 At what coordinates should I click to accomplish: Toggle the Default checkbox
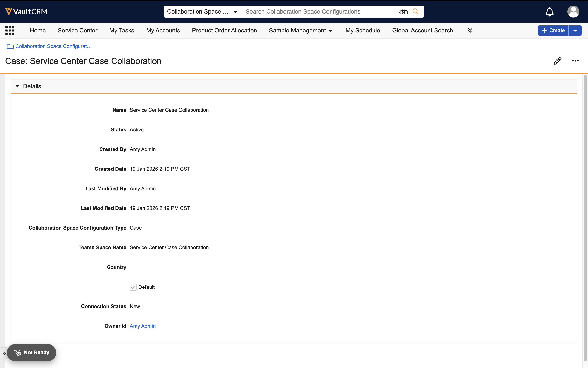133,287
